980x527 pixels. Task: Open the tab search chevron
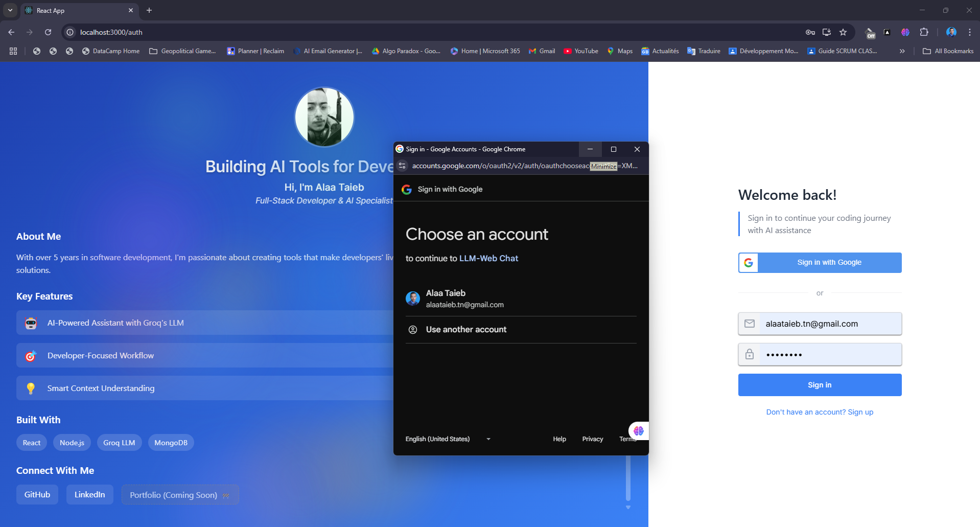10,10
